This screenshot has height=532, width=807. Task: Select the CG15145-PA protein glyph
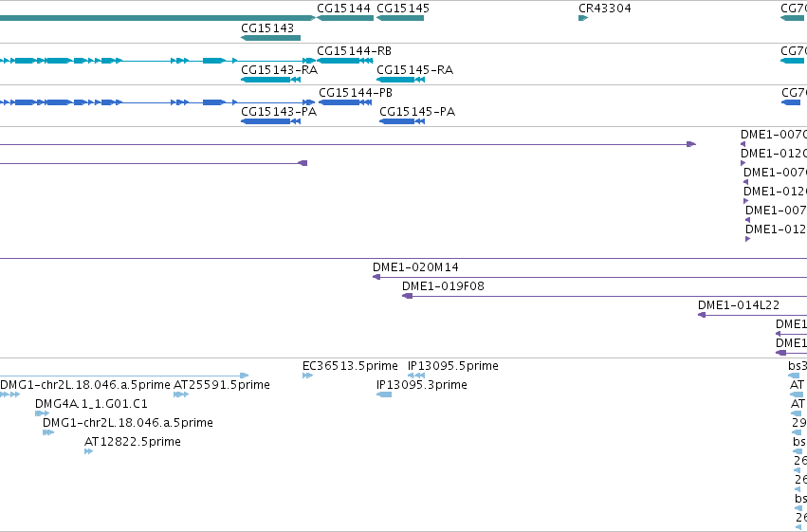point(402,121)
